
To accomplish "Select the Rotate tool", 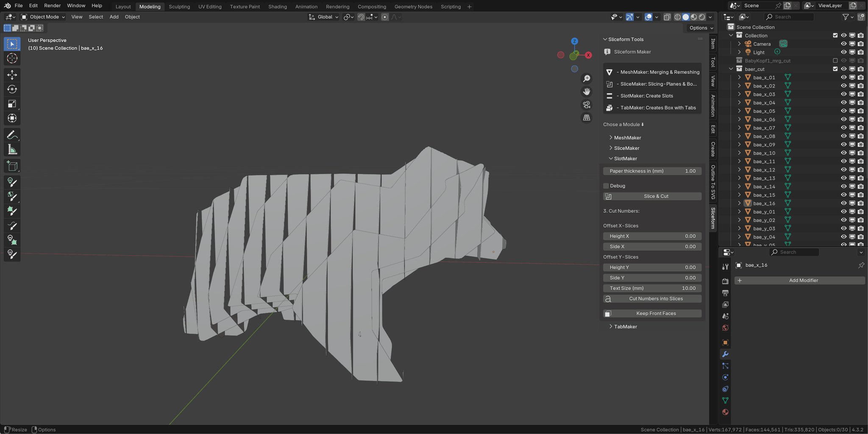I will (12, 89).
